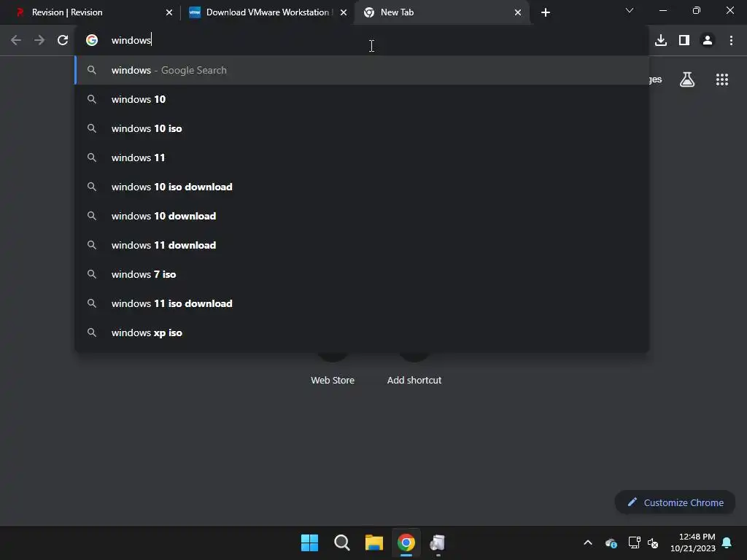Close the Download VMware Workstation tab
747x560 pixels.
pos(343,12)
